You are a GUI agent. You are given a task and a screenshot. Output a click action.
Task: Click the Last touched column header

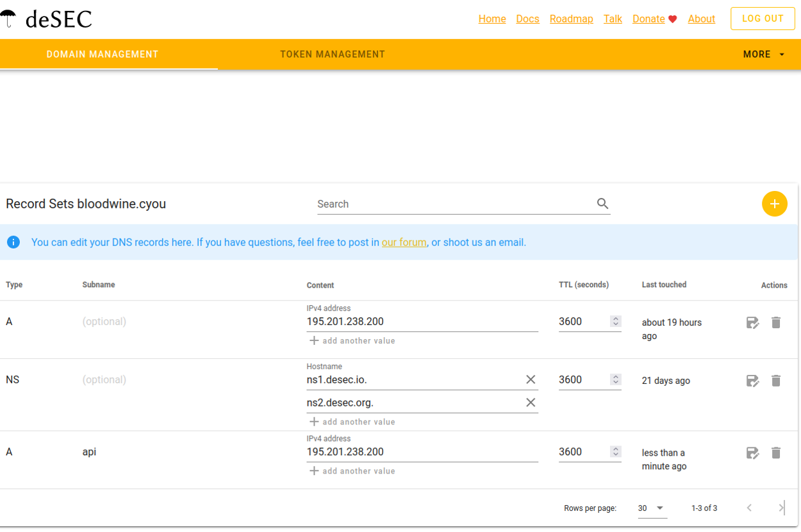tap(664, 285)
